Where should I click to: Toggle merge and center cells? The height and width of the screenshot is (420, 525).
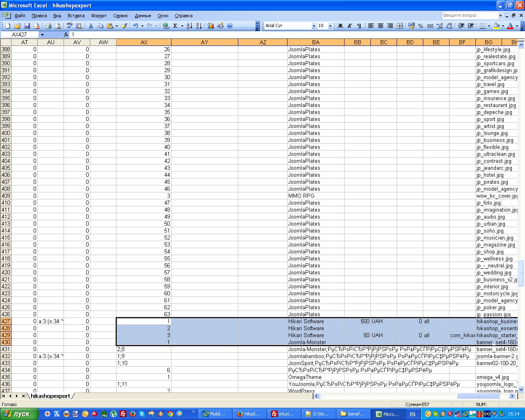[x=399, y=26]
